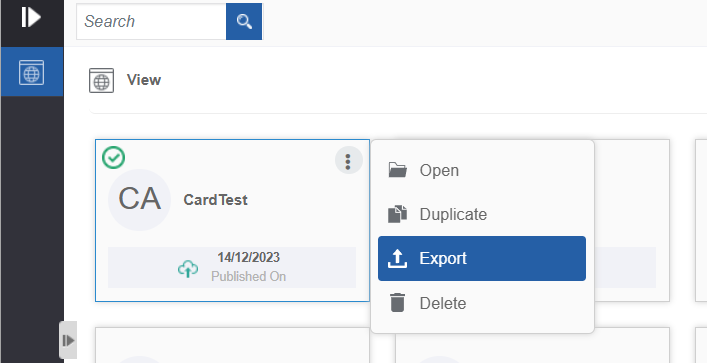Toggle the sidebar collapse handle

68,340
